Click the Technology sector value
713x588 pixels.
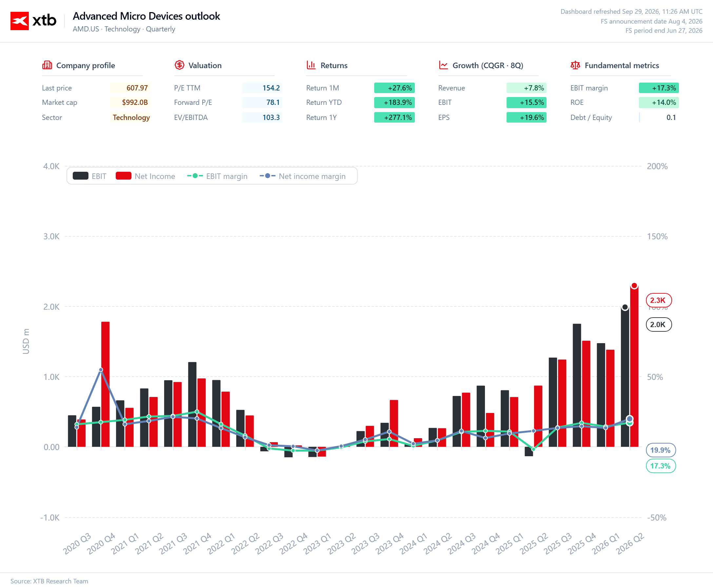click(x=131, y=118)
